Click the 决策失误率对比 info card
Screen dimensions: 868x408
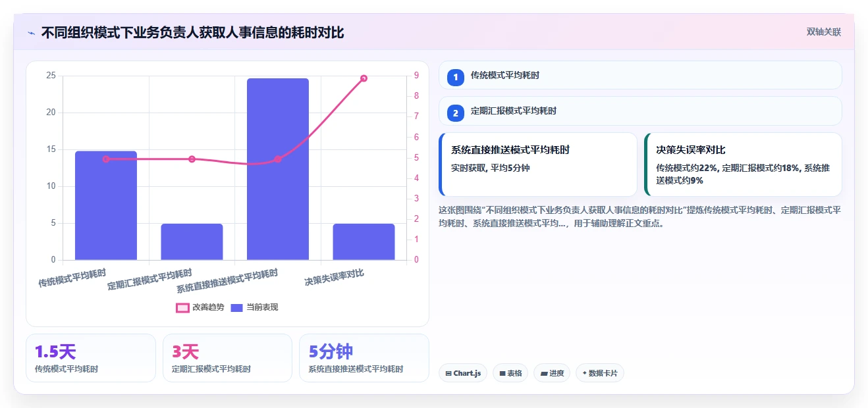[x=743, y=165]
